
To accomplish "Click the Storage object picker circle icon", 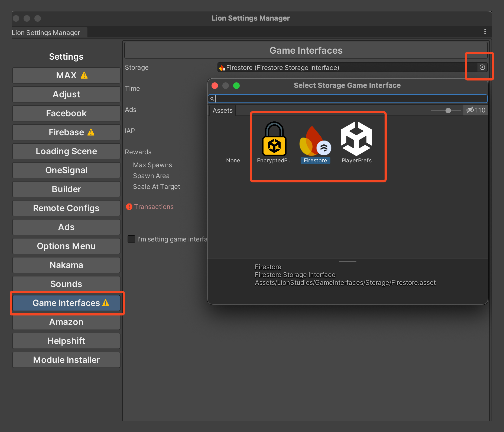I will point(482,67).
